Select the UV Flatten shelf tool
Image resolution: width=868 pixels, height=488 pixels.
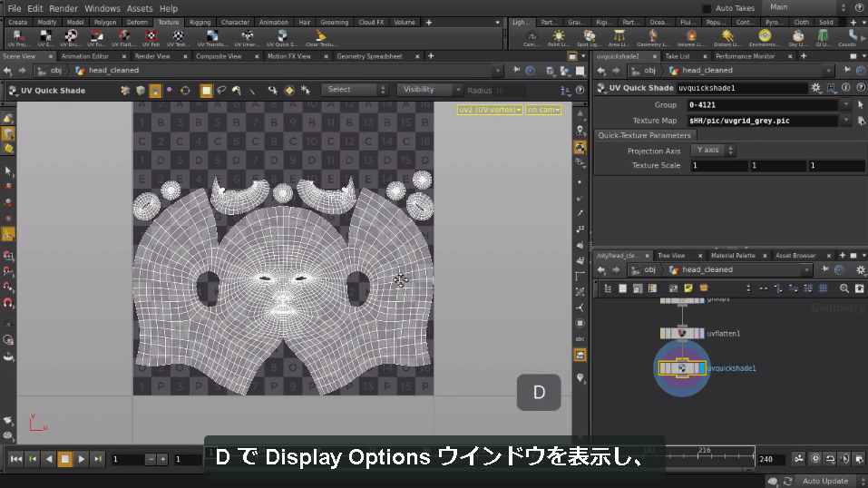(x=123, y=38)
